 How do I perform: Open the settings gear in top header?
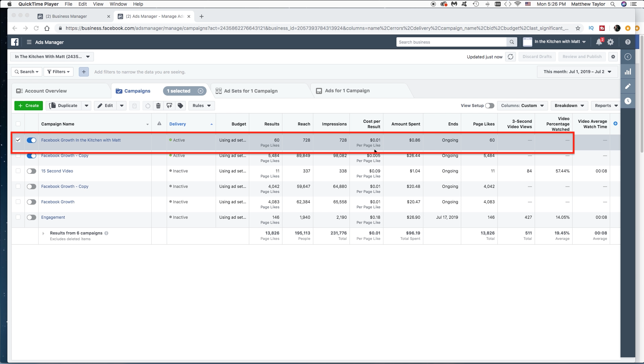click(610, 42)
